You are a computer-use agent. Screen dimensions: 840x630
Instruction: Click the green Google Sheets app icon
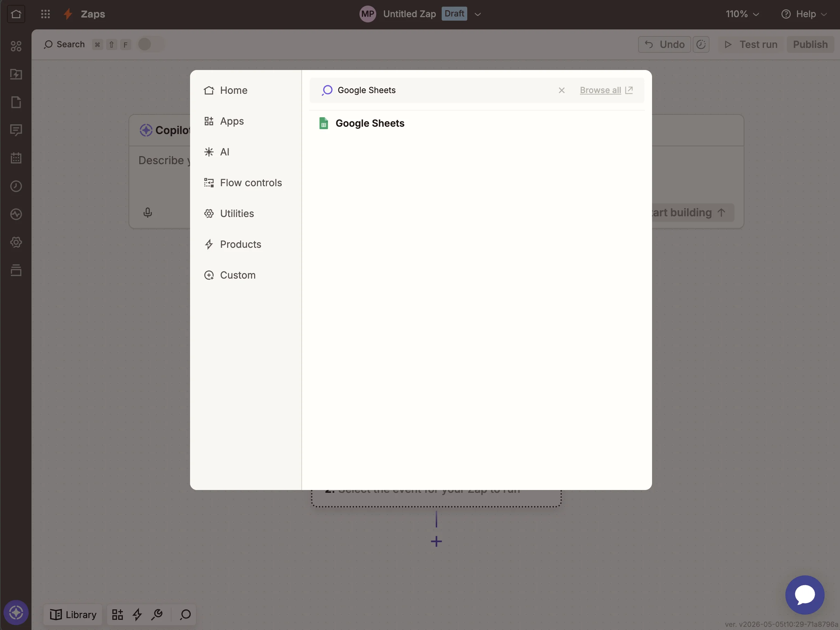323,124
